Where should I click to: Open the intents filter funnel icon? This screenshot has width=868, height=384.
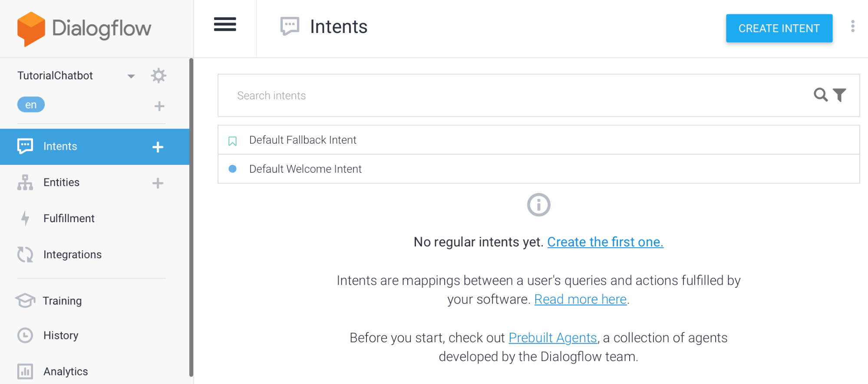pyautogui.click(x=839, y=95)
